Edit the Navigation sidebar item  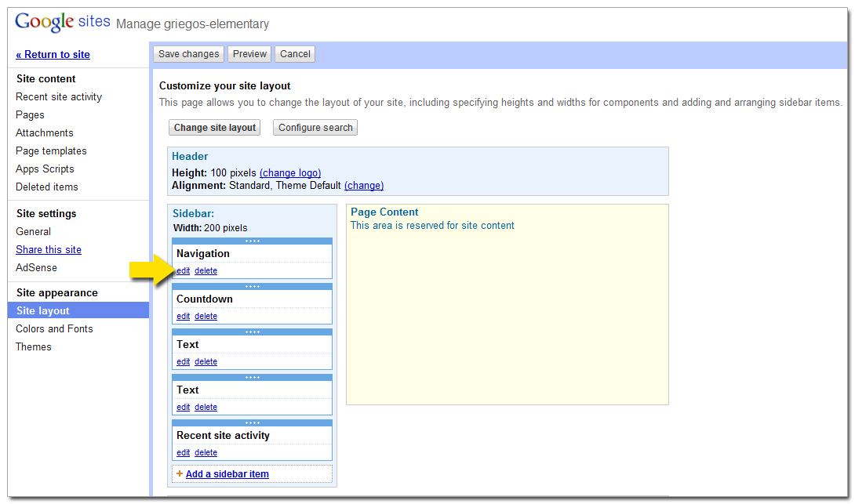pos(184,270)
